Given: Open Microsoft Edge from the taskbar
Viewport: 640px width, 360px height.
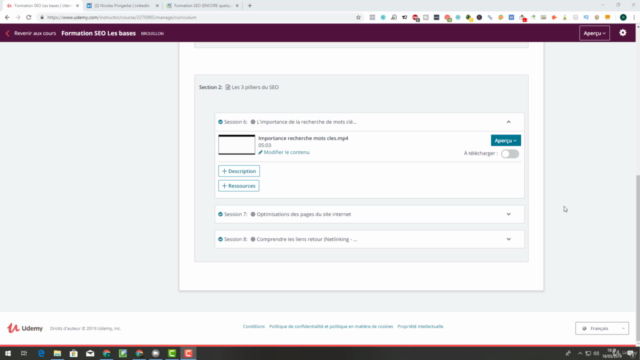Looking at the screenshot, I should (x=41, y=353).
